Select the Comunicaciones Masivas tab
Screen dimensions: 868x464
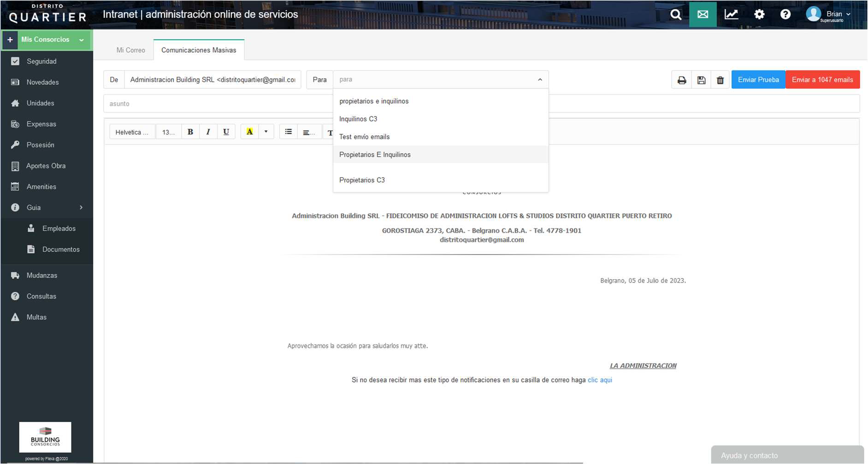199,50
